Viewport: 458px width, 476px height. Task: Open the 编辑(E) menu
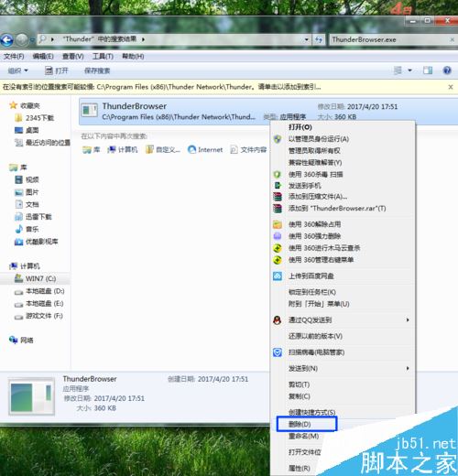pos(43,57)
